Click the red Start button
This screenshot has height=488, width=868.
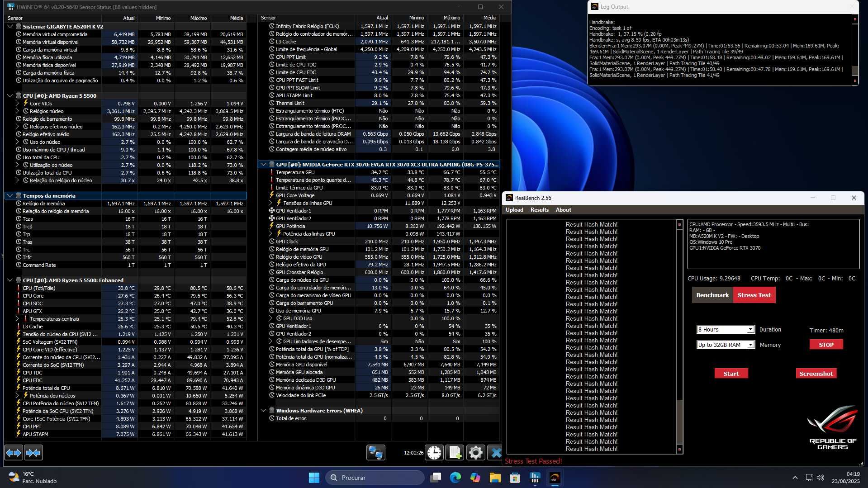pyautogui.click(x=731, y=374)
